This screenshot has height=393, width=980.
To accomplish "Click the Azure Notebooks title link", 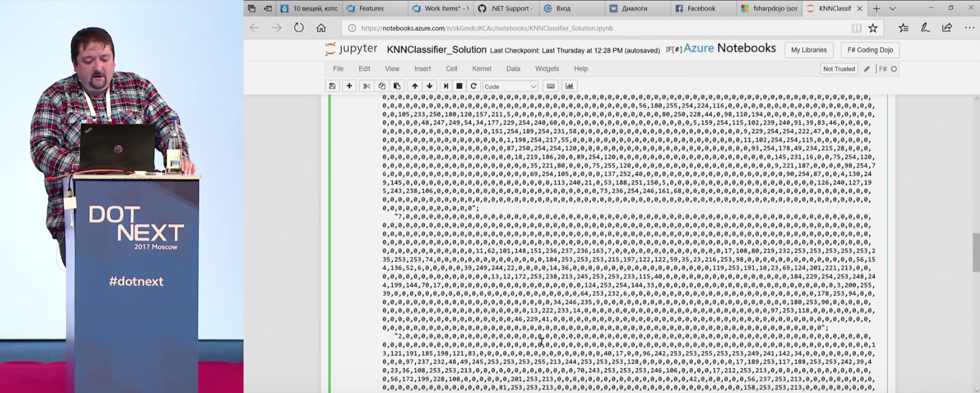I will pyautogui.click(x=730, y=48).
